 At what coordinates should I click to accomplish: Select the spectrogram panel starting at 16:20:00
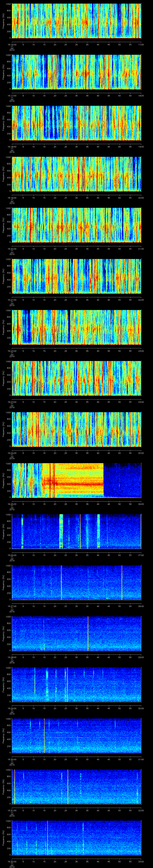[x=77, y=225]
